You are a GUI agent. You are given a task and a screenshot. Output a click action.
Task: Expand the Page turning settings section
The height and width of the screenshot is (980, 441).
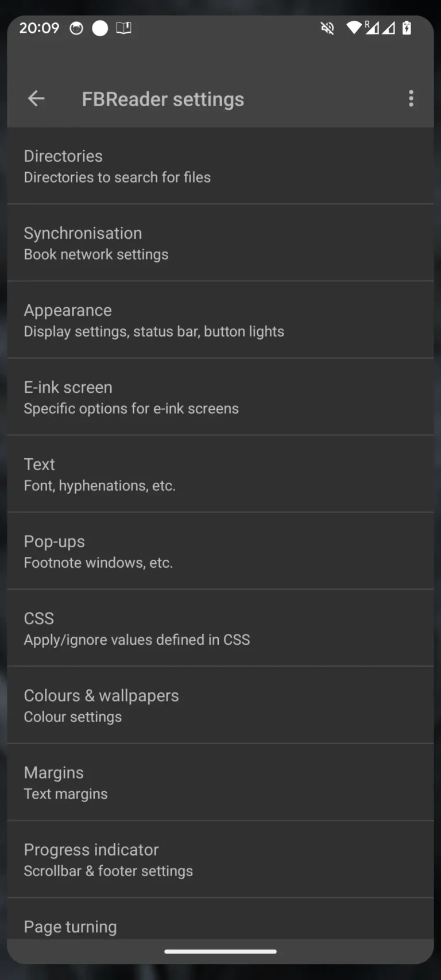(x=220, y=926)
